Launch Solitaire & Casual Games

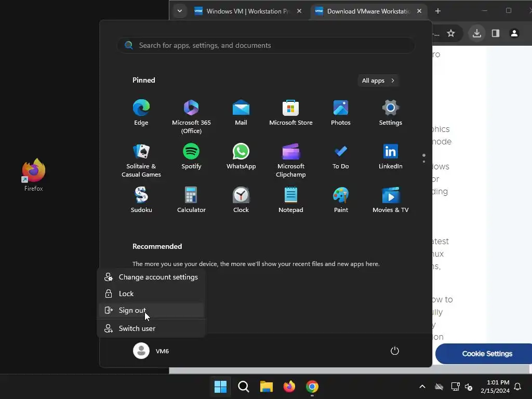[141, 161]
